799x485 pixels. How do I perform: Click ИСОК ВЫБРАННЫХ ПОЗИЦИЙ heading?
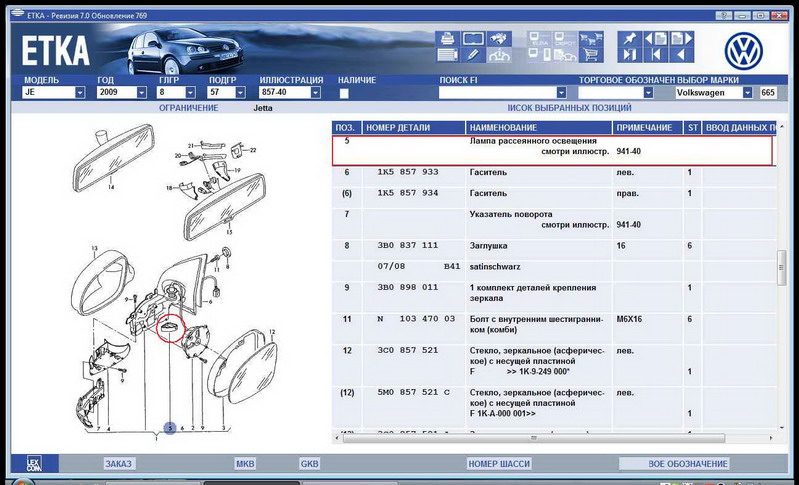tap(570, 108)
